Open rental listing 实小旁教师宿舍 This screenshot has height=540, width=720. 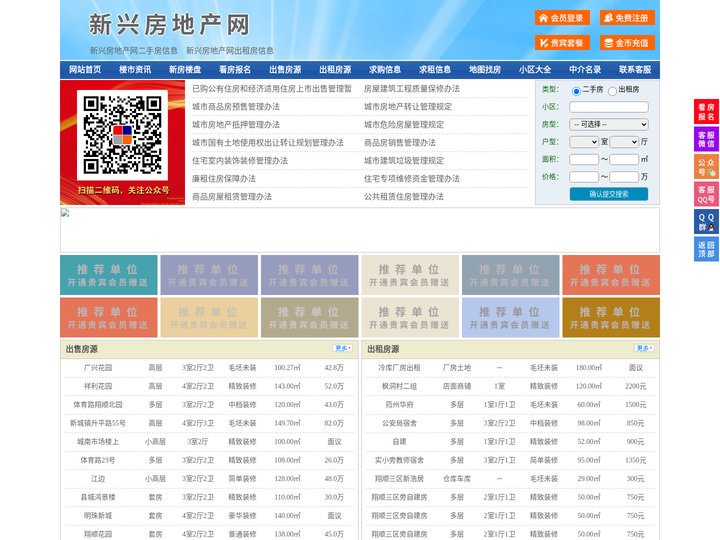(399, 460)
